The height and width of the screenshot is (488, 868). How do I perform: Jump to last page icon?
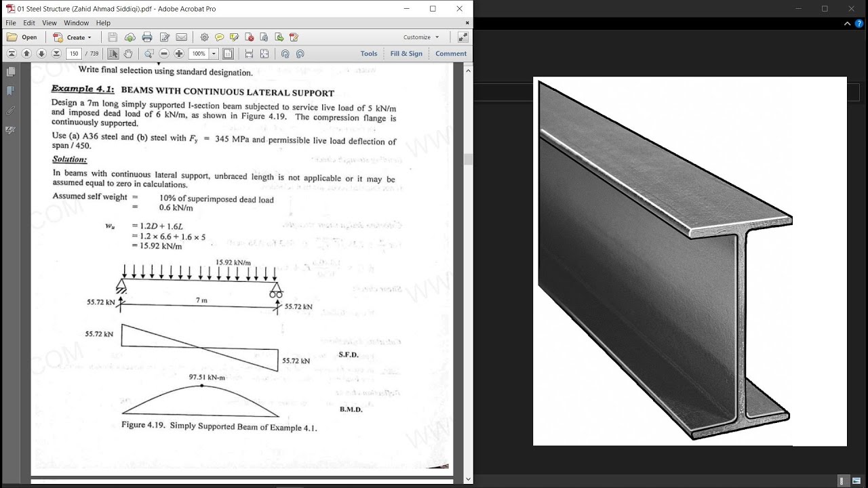pos(56,54)
